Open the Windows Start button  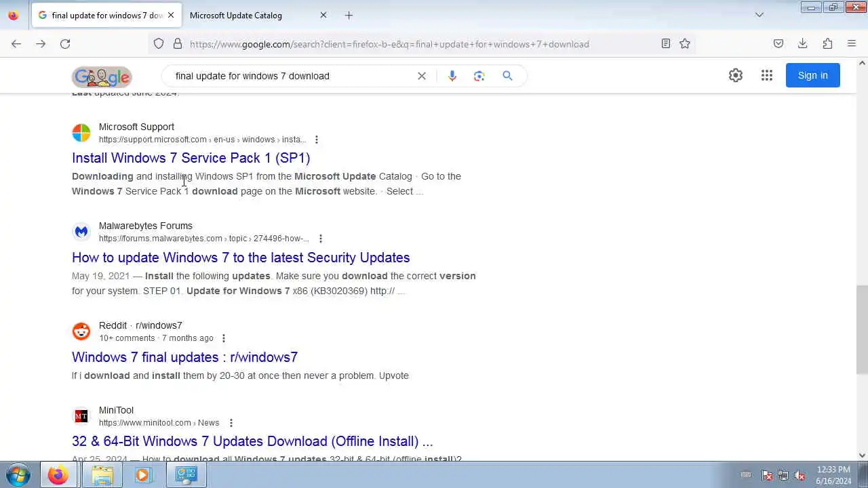pyautogui.click(x=18, y=475)
